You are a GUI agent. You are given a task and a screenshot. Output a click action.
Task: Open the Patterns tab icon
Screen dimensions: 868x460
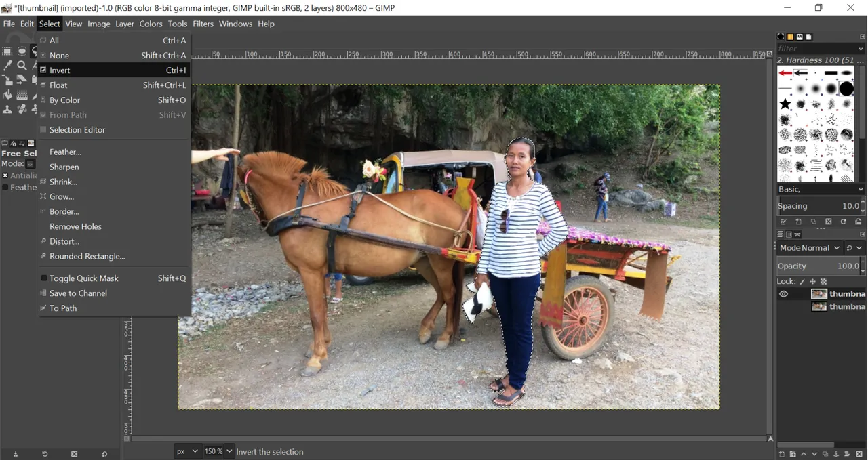[790, 37]
